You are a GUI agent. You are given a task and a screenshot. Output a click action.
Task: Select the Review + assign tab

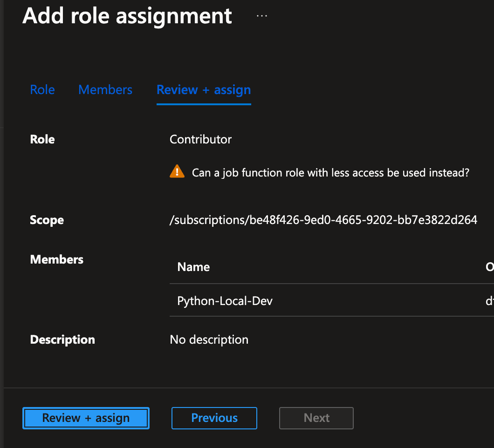click(x=204, y=90)
